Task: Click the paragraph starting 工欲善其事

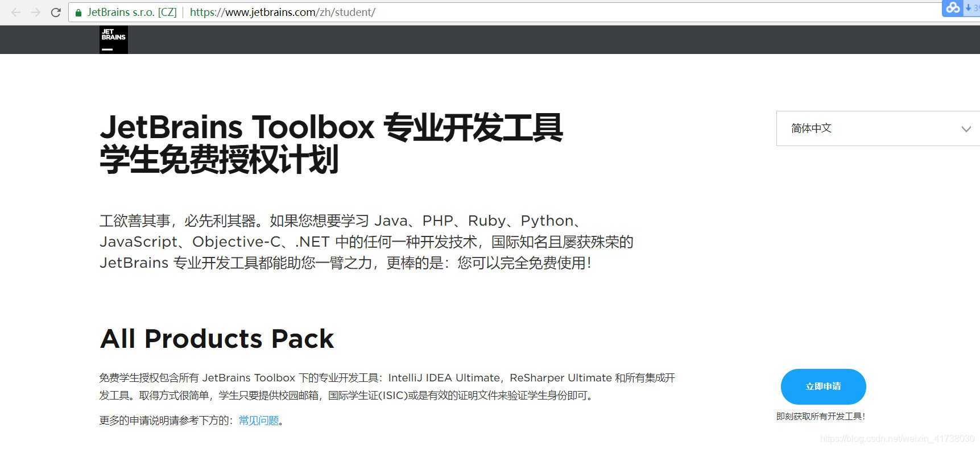Action: click(x=366, y=242)
